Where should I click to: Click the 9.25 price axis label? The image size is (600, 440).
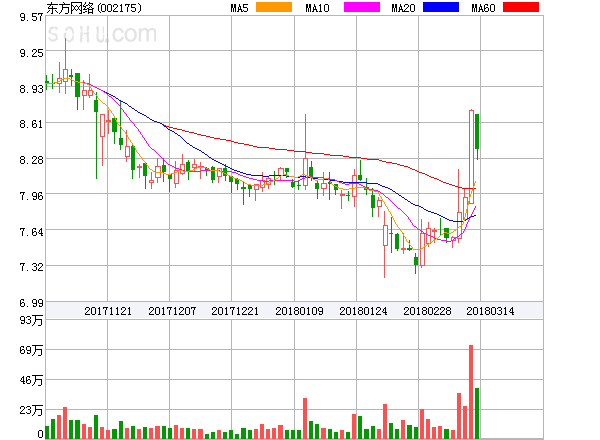click(x=31, y=53)
